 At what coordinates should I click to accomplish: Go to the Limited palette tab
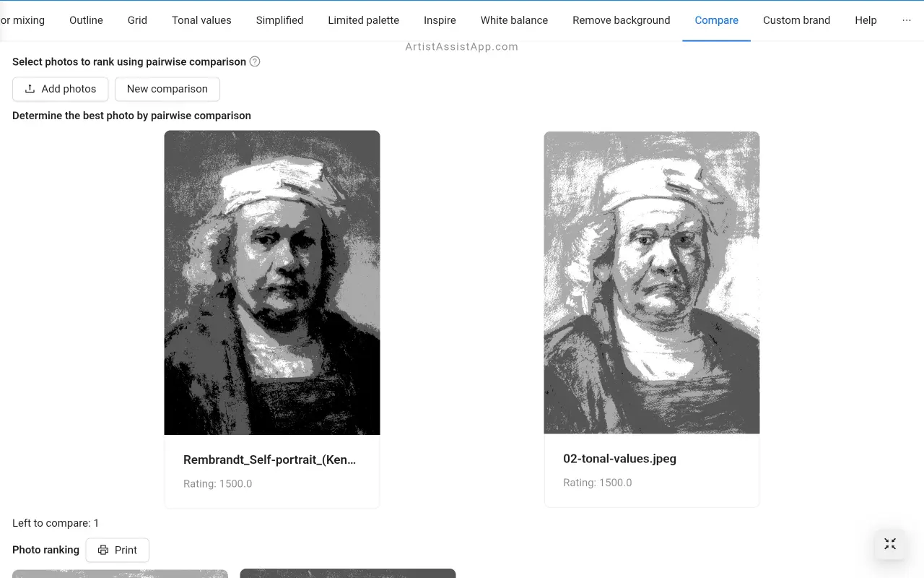click(x=363, y=20)
